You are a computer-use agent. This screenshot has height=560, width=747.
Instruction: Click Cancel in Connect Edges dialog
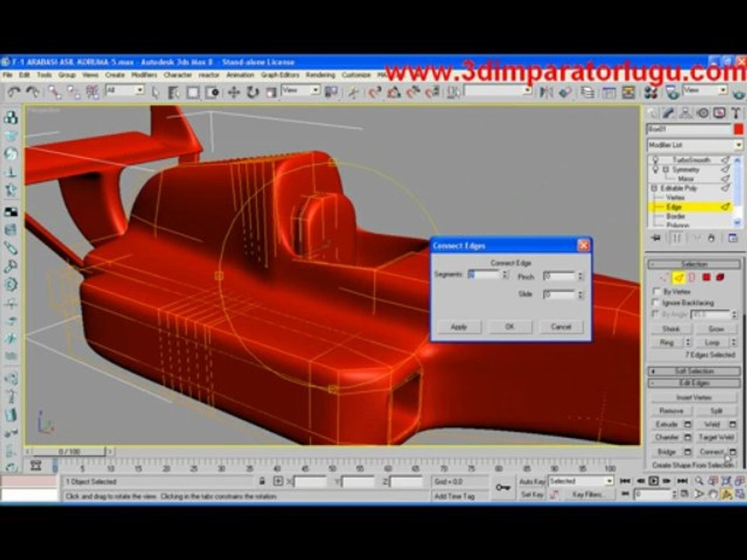click(561, 327)
